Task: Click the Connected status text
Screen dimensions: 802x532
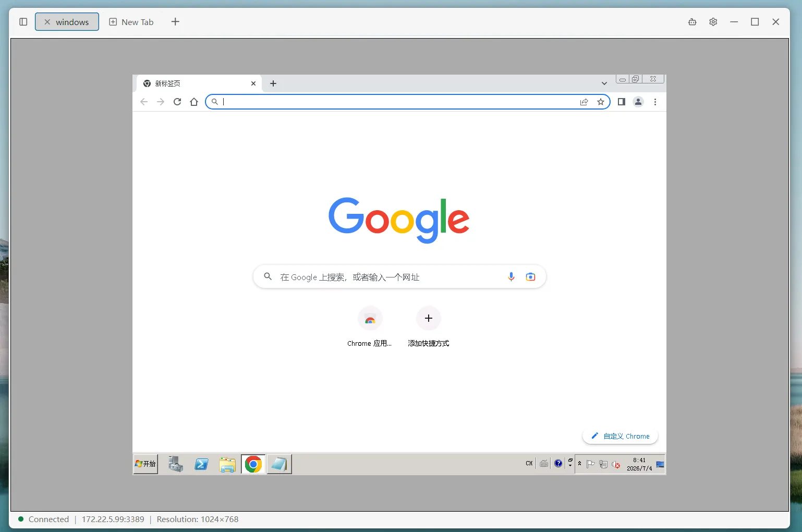Action: (48, 519)
